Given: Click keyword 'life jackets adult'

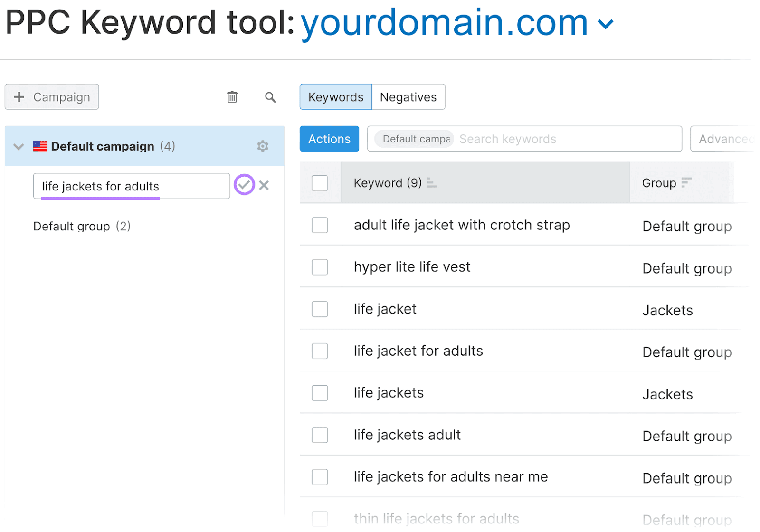Looking at the screenshot, I should click(407, 435).
